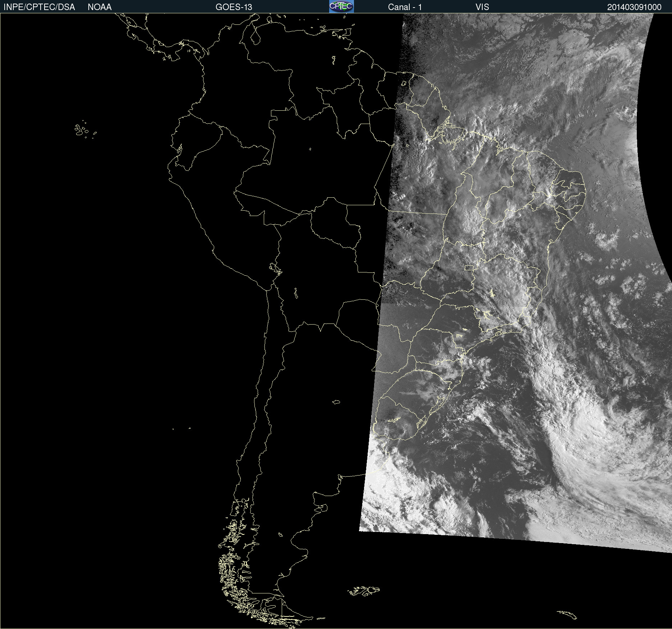Click the Canal - 1 label

[405, 7]
